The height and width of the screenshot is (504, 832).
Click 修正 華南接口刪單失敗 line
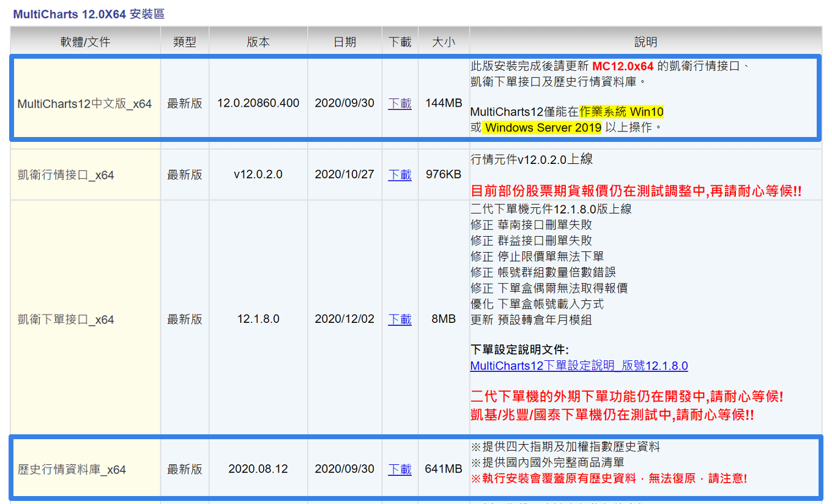(531, 224)
